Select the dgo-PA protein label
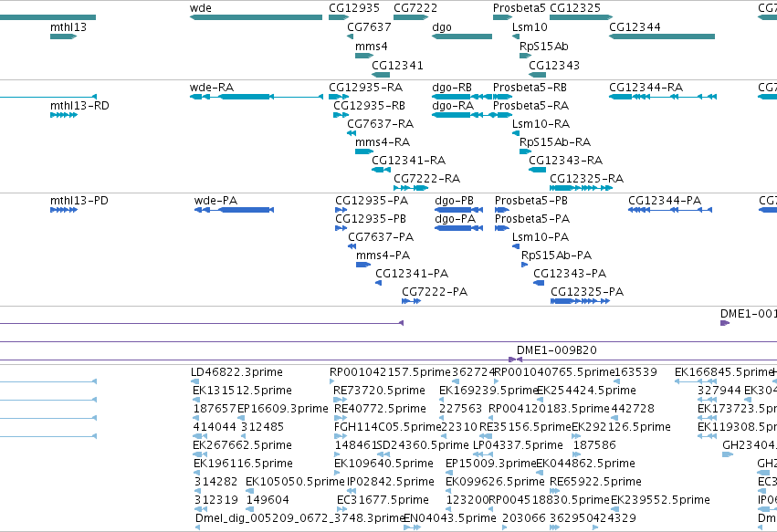The width and height of the screenshot is (777, 532). (x=456, y=219)
